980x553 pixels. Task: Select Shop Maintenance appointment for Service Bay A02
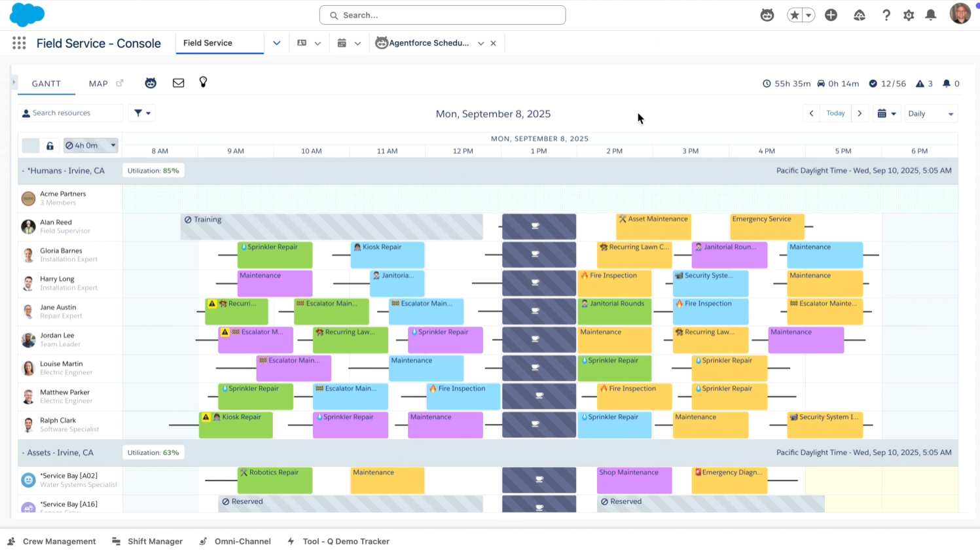click(x=634, y=480)
